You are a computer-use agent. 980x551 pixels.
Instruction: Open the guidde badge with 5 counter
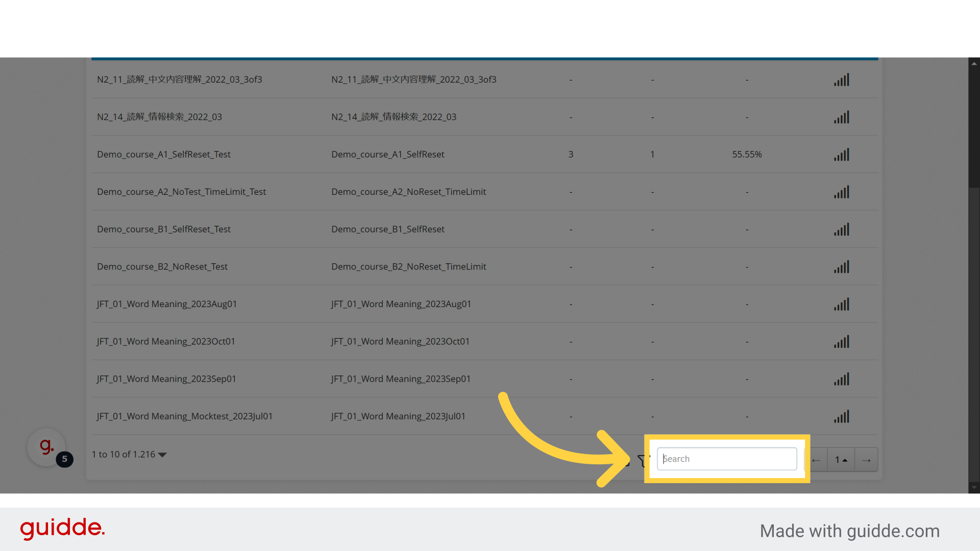[x=47, y=447]
